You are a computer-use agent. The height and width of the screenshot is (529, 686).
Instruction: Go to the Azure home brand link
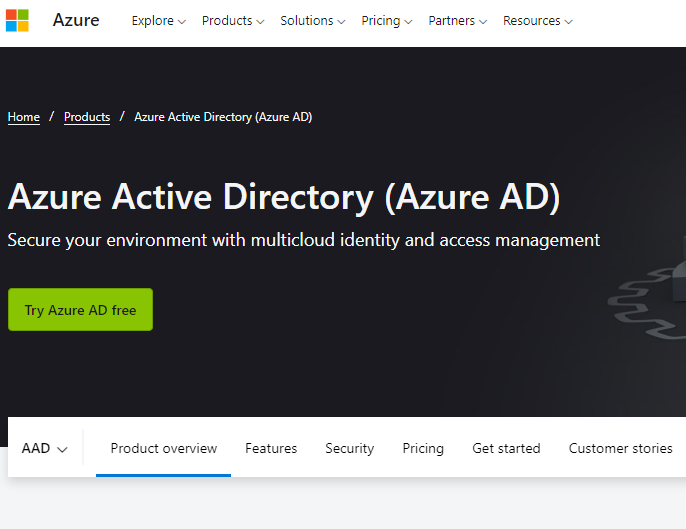click(76, 21)
